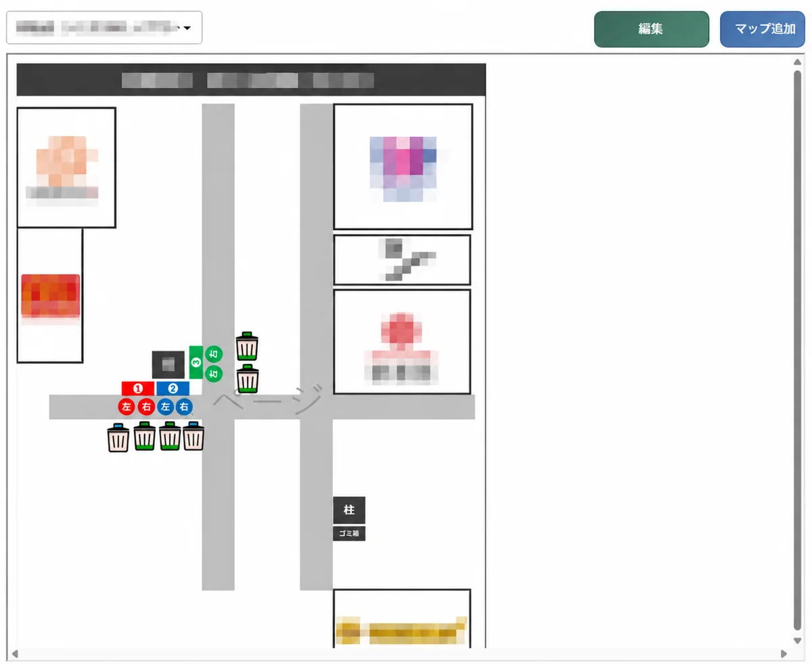Select the red ① station block
This screenshot has width=812, height=664.
[x=139, y=389]
